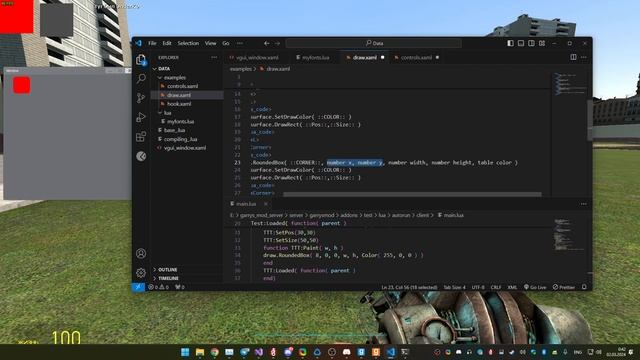Open terminal app from taskbar

(x=405, y=352)
